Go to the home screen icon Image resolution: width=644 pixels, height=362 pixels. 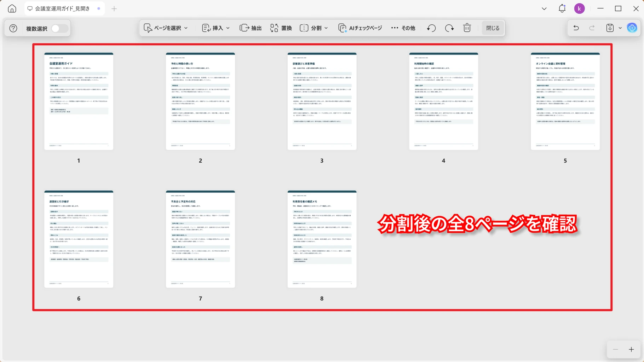pos(12,8)
